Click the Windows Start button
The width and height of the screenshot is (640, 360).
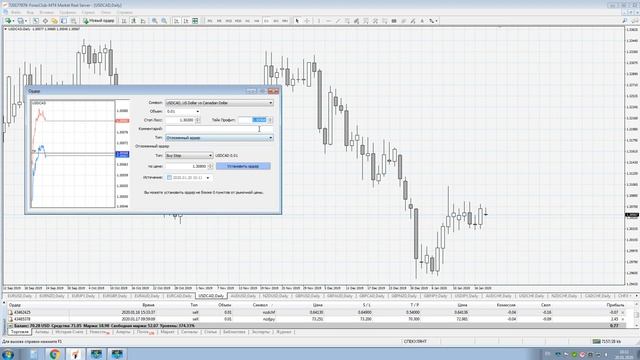click(x=8, y=354)
